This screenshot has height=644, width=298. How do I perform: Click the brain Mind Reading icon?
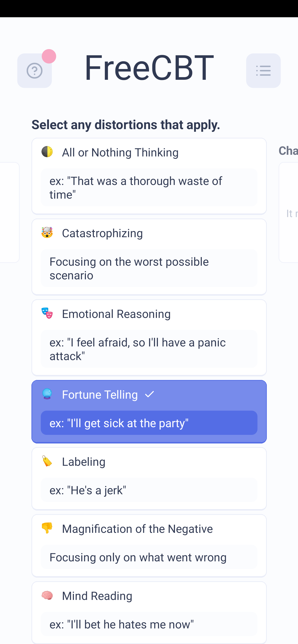click(47, 595)
